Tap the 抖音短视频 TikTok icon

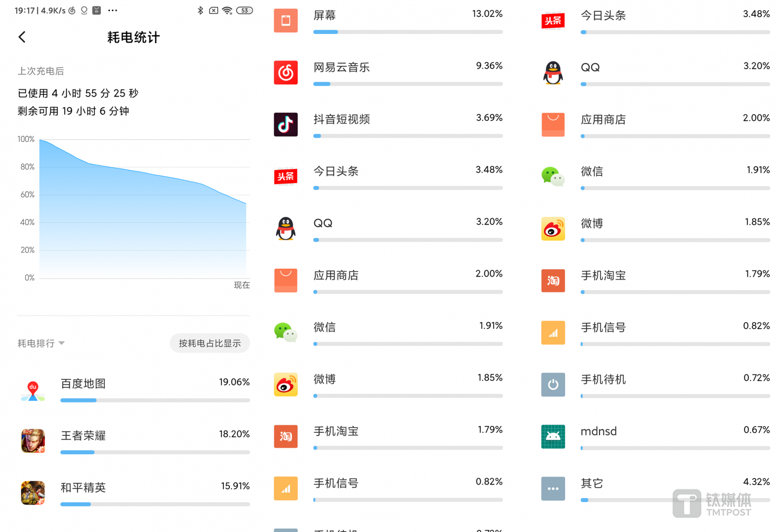click(x=285, y=125)
